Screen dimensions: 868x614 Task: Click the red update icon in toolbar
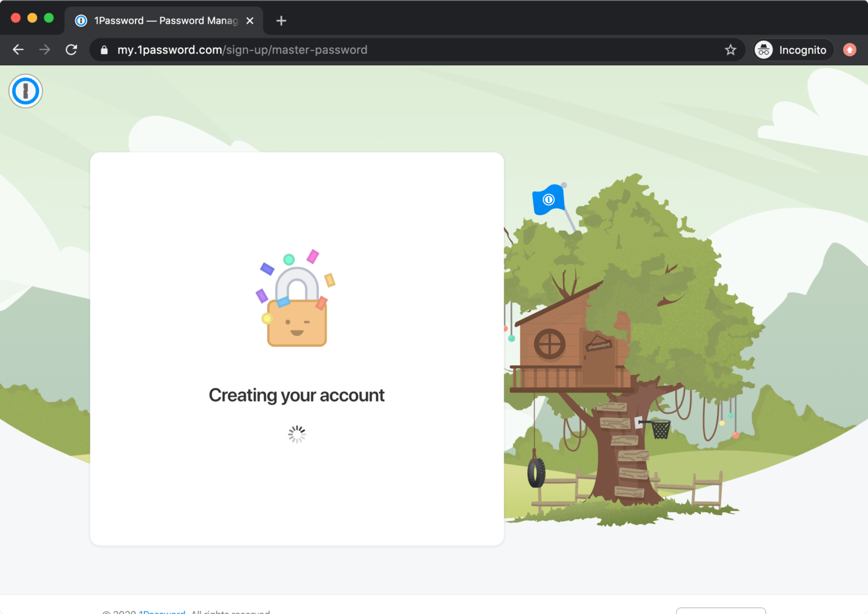(849, 50)
